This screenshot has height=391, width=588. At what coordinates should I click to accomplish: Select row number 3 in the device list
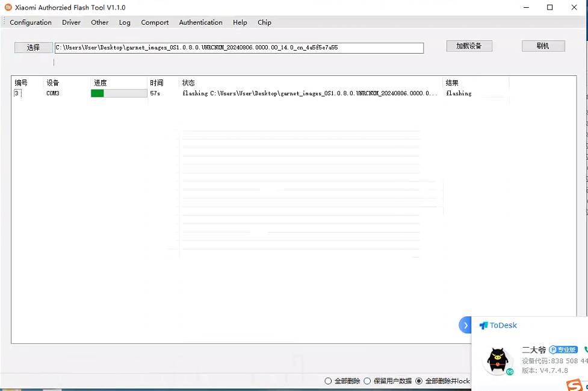17,93
